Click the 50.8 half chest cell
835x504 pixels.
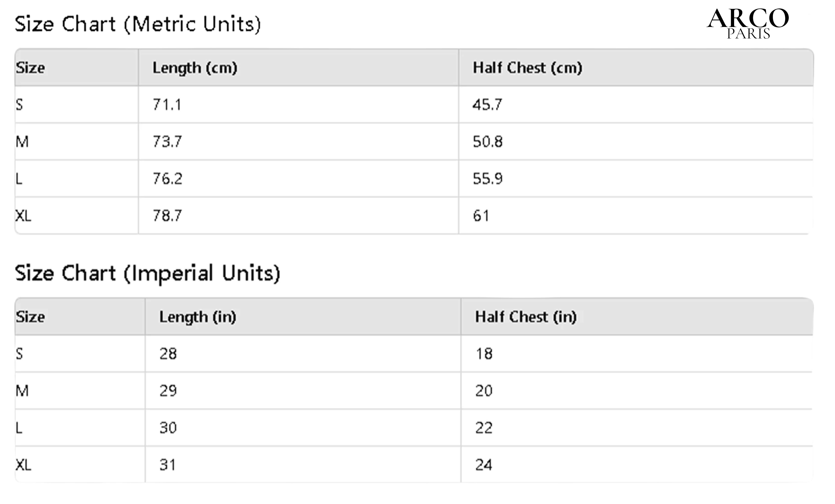488,142
